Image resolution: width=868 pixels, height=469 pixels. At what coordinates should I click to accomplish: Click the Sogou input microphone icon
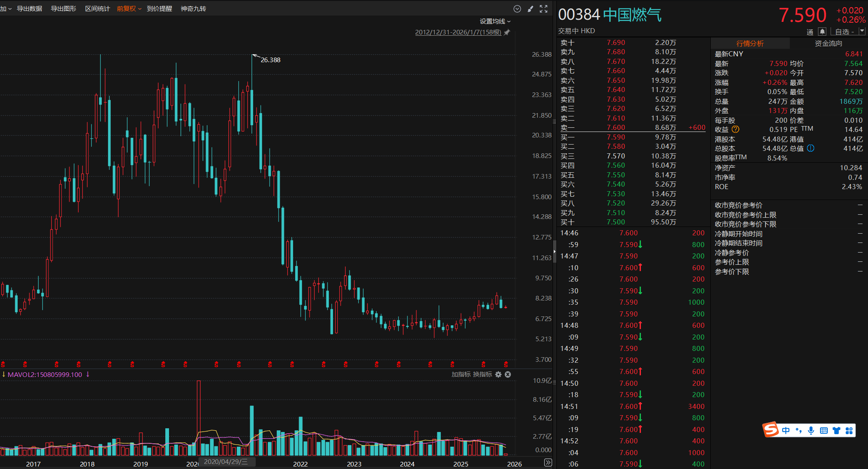pyautogui.click(x=811, y=430)
